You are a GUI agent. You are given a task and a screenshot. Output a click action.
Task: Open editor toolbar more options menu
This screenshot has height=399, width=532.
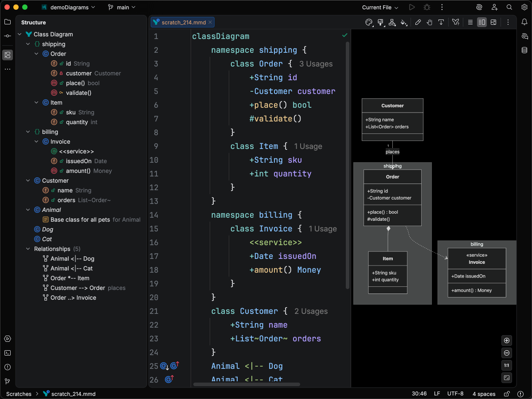click(508, 22)
